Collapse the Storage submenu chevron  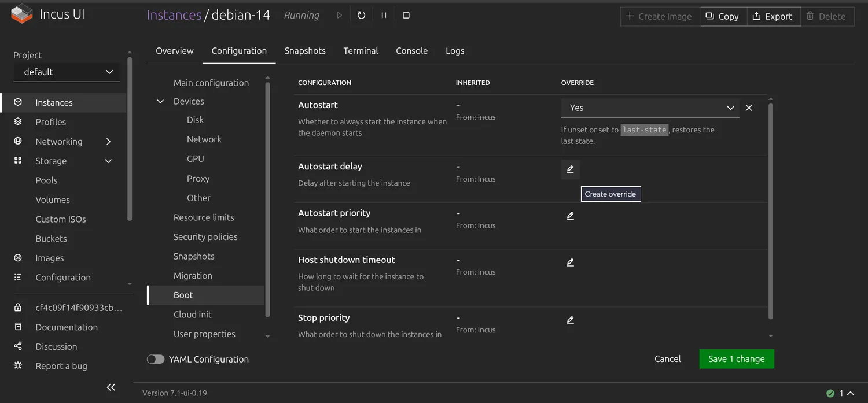click(x=108, y=161)
